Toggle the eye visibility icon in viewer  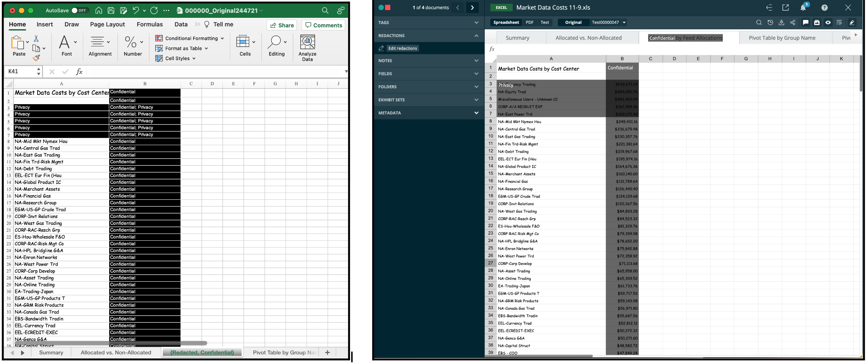(828, 22)
